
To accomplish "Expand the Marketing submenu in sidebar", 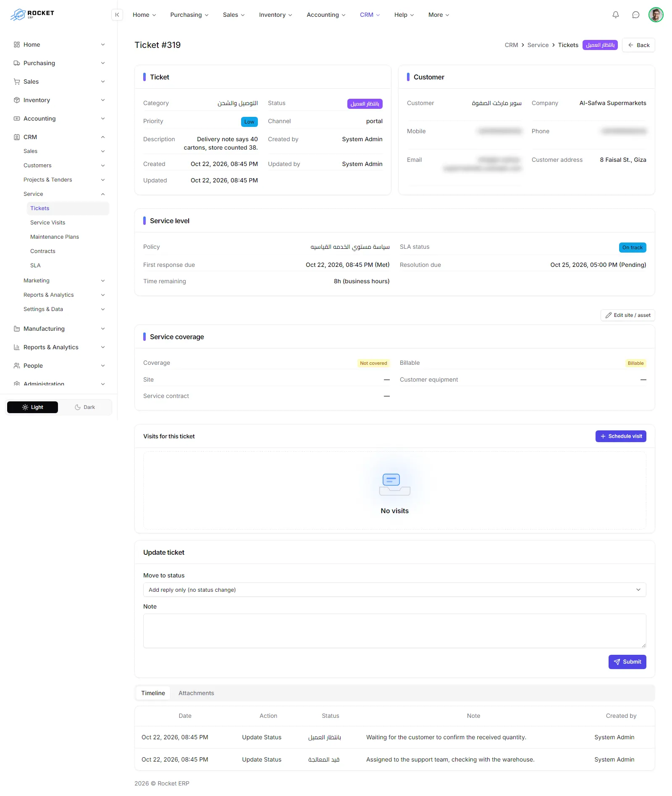I will pos(64,281).
